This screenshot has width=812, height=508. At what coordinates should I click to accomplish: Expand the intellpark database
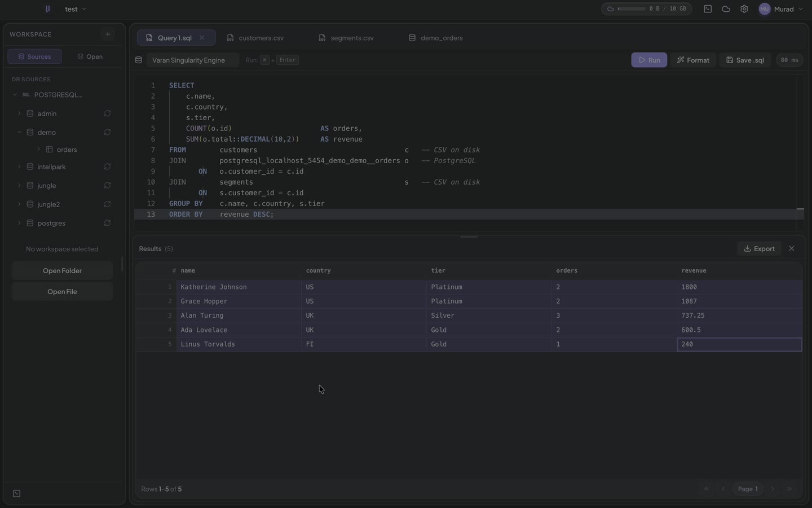[19, 167]
